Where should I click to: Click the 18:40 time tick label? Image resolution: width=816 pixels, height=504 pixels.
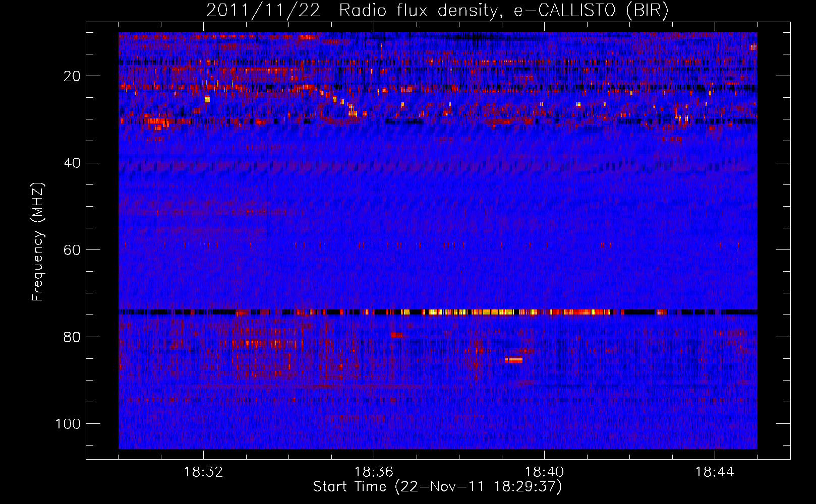pos(544,472)
